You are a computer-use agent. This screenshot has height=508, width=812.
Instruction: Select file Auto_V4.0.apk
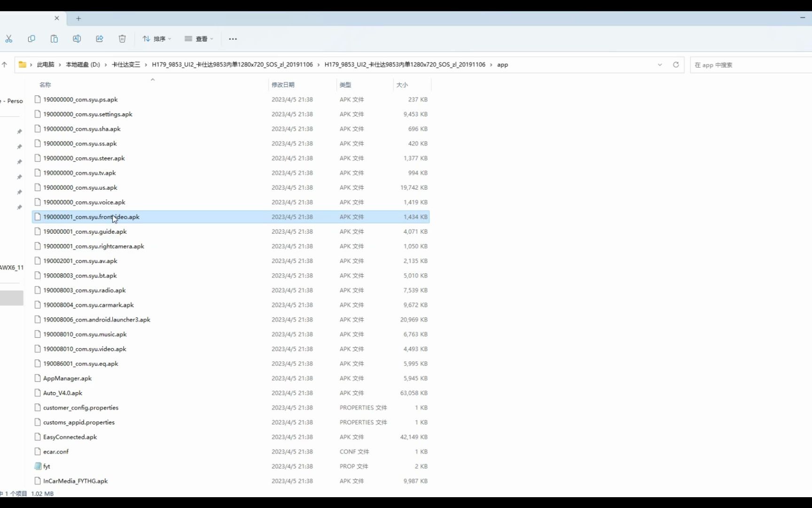(x=231, y=393)
